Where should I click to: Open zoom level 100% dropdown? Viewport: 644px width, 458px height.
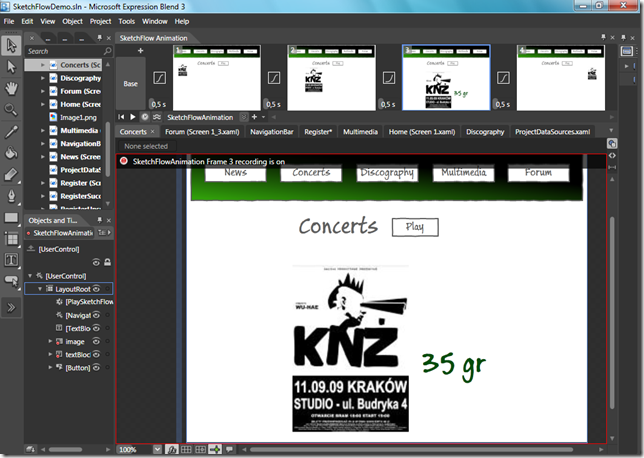coord(157,449)
